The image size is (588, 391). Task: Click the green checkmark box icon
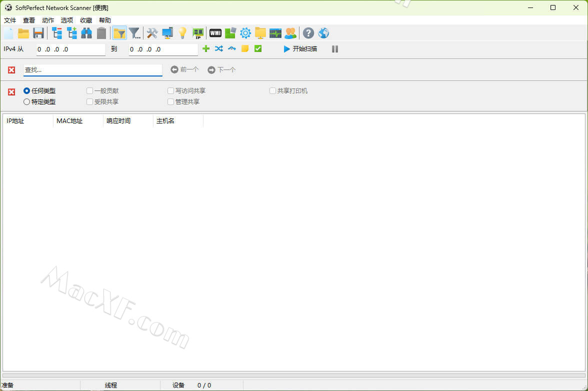tap(258, 48)
